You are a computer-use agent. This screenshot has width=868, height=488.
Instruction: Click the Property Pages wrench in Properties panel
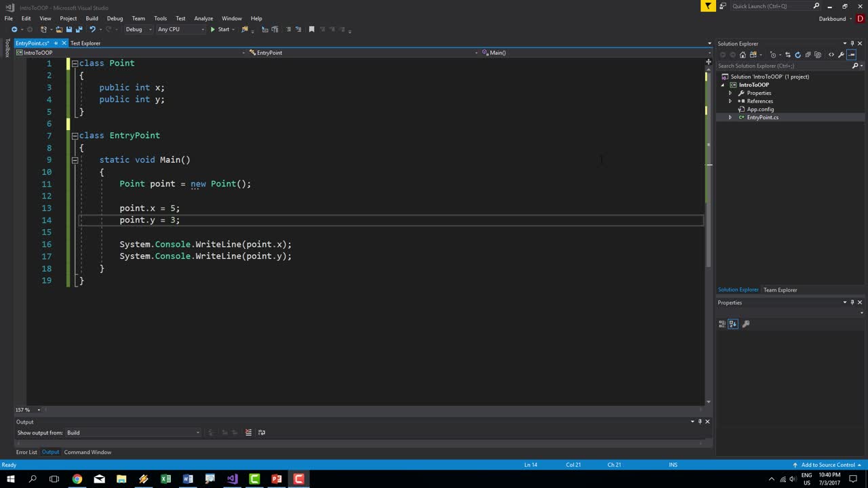pyautogui.click(x=746, y=324)
